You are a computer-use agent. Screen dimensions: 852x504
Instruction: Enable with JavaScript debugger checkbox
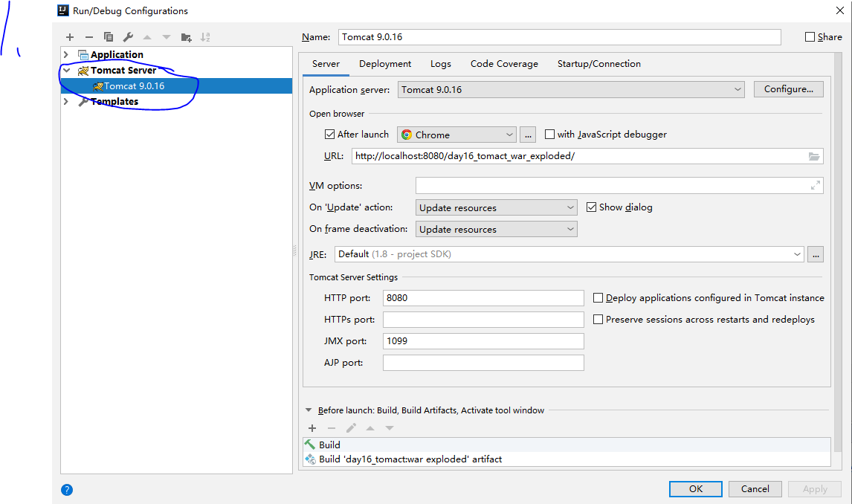coord(550,134)
